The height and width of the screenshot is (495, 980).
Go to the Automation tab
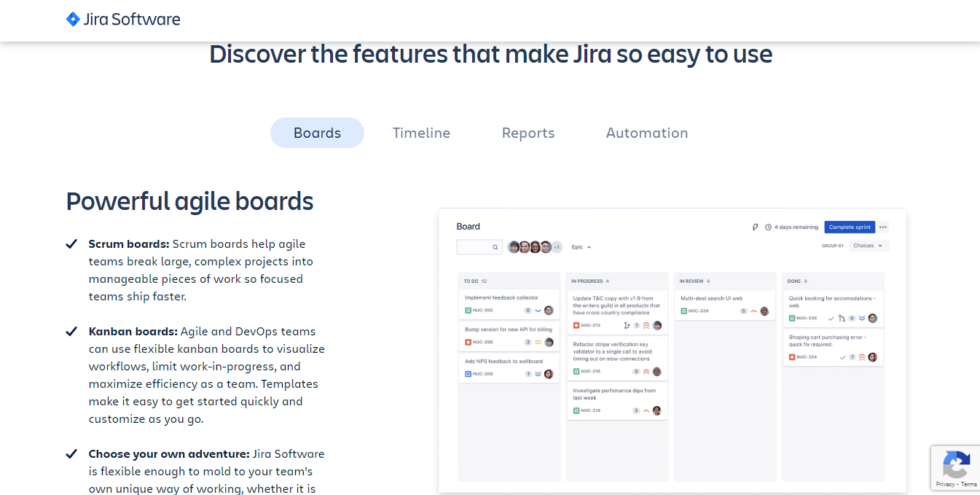(x=647, y=133)
